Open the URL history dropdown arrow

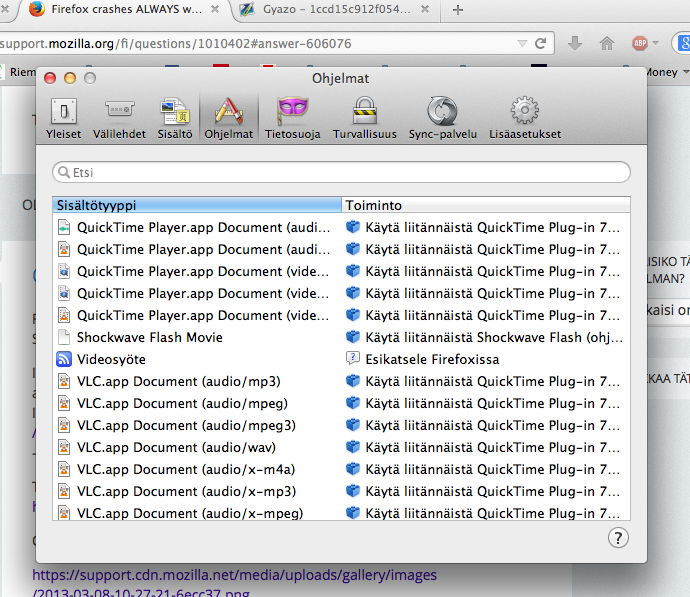(x=522, y=43)
